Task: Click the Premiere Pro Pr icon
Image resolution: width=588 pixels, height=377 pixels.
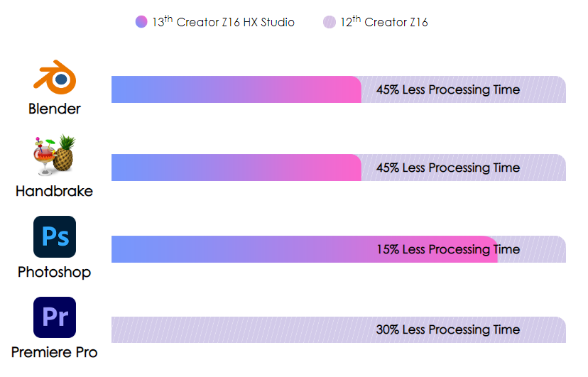Action: pyautogui.click(x=55, y=317)
